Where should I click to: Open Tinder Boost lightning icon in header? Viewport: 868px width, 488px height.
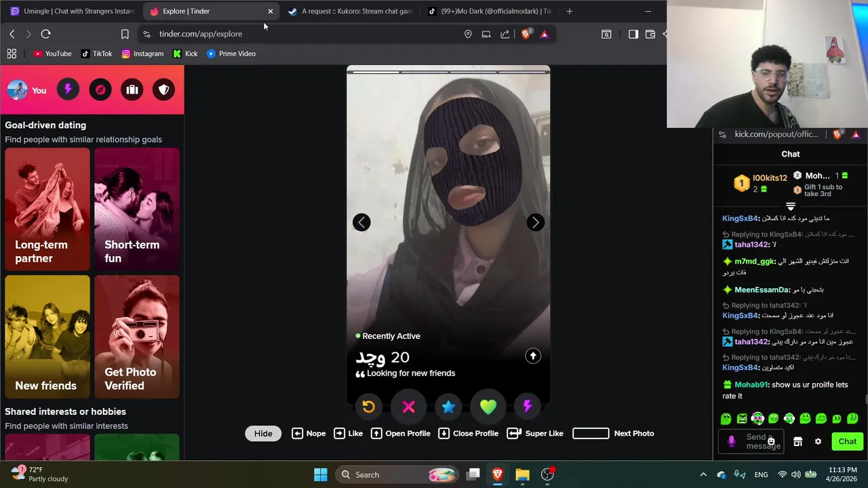click(x=68, y=89)
